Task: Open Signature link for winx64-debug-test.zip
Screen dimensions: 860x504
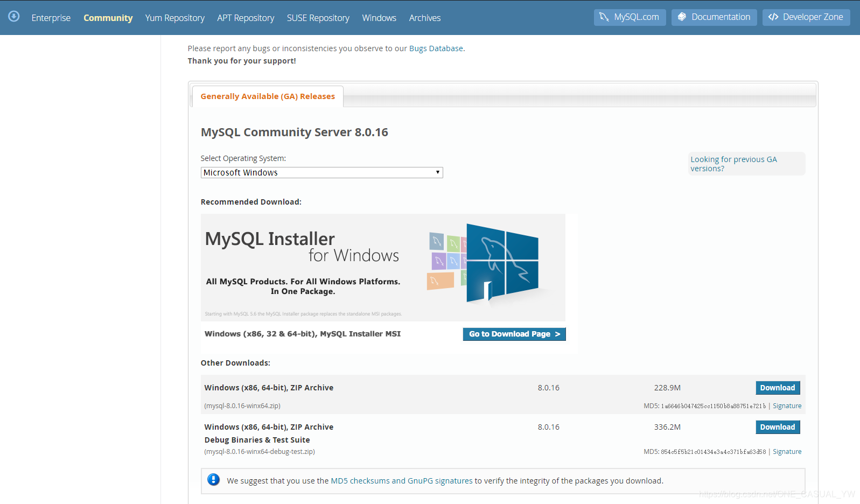Action: 787,452
